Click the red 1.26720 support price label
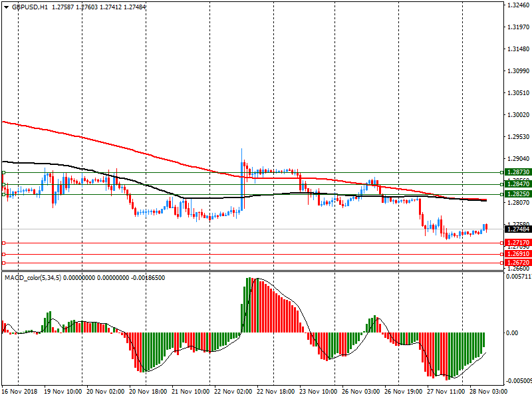 517,263
